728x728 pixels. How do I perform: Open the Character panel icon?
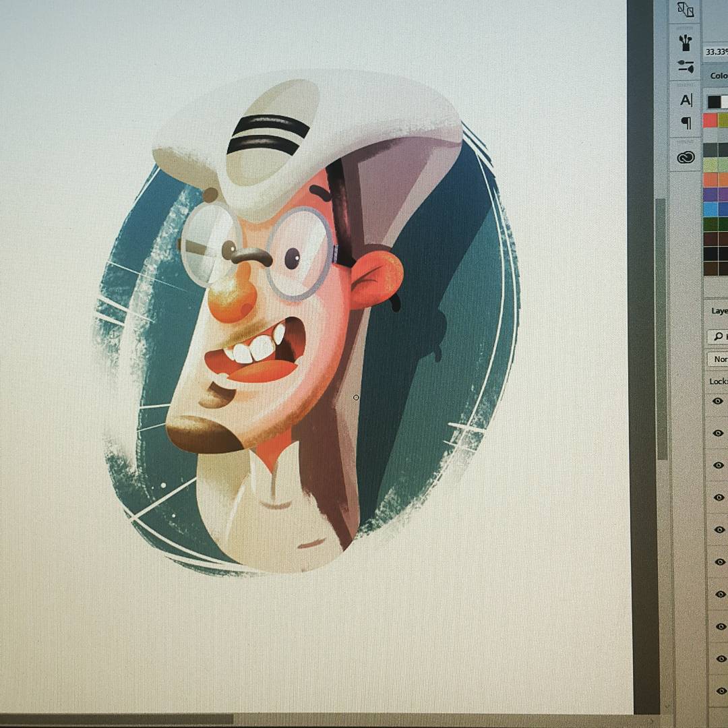(686, 100)
